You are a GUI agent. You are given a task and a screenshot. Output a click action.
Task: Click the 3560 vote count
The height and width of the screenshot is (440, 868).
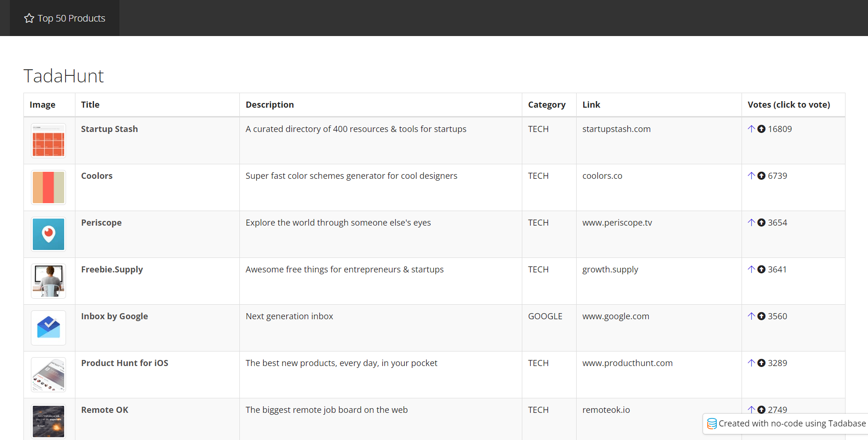coord(778,316)
